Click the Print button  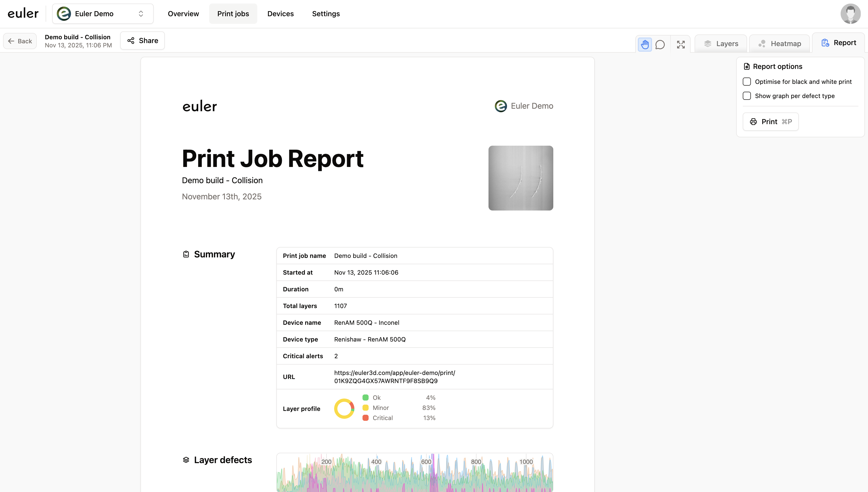click(770, 121)
